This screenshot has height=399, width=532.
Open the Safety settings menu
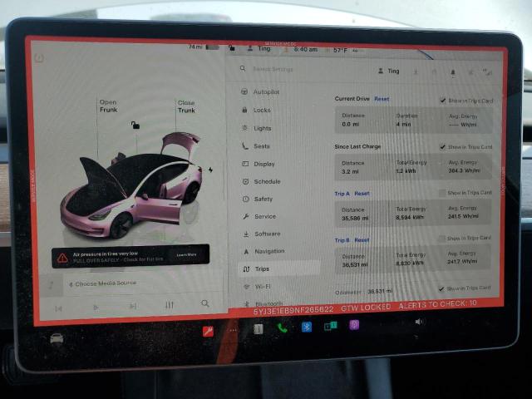tap(264, 199)
